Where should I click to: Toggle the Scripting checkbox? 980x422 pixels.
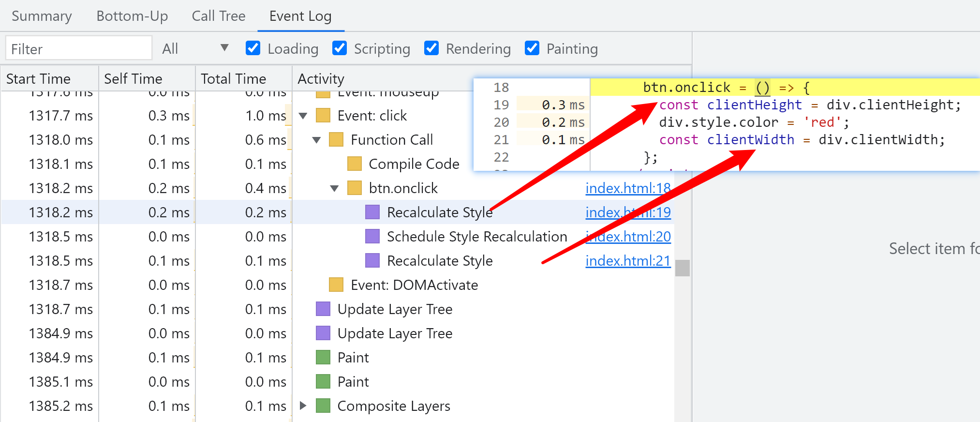tap(340, 48)
